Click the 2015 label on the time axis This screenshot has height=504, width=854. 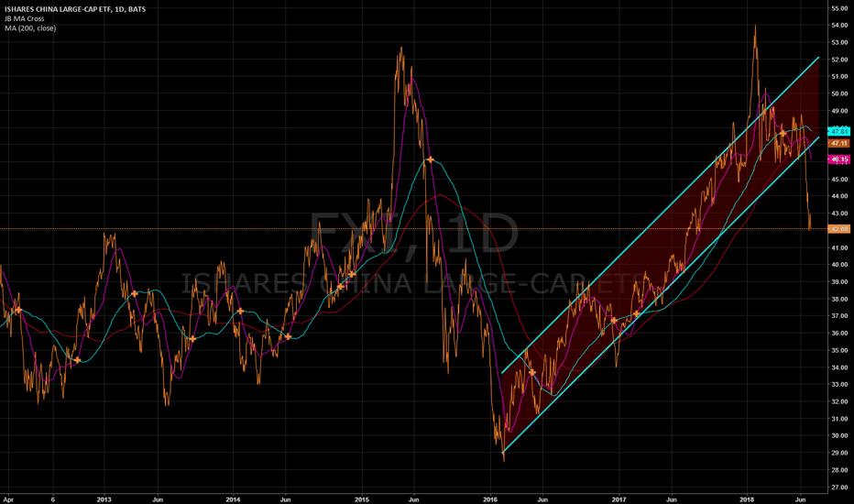coord(362,499)
